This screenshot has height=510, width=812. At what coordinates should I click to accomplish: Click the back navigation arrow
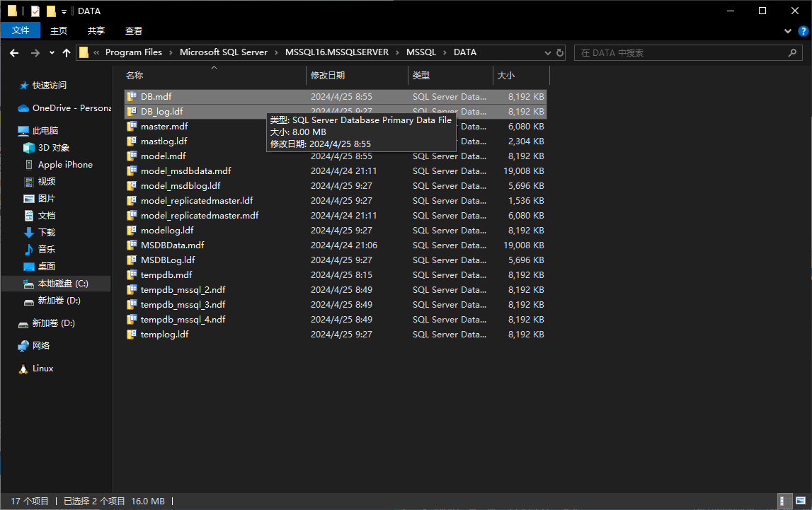point(14,53)
